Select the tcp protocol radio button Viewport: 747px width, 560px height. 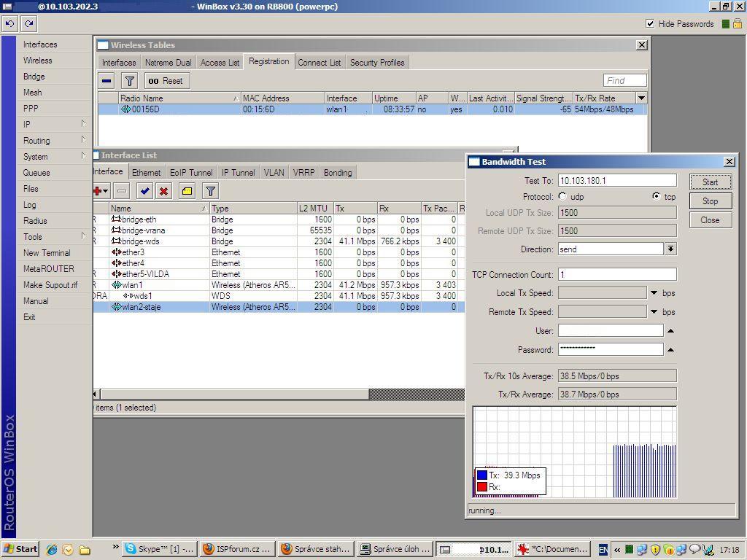pyautogui.click(x=657, y=197)
